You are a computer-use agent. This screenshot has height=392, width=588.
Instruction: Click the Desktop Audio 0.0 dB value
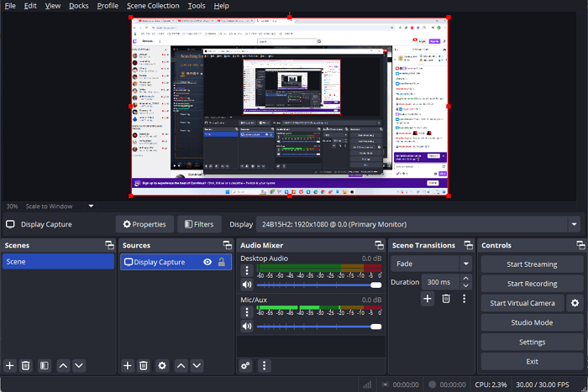(371, 259)
